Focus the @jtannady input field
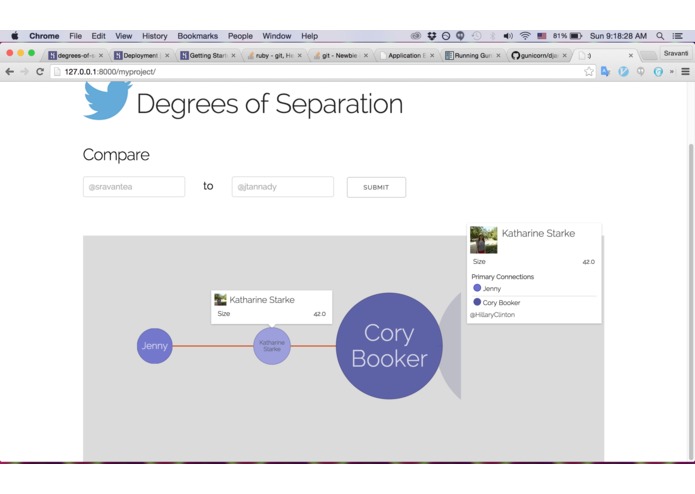 [x=282, y=187]
